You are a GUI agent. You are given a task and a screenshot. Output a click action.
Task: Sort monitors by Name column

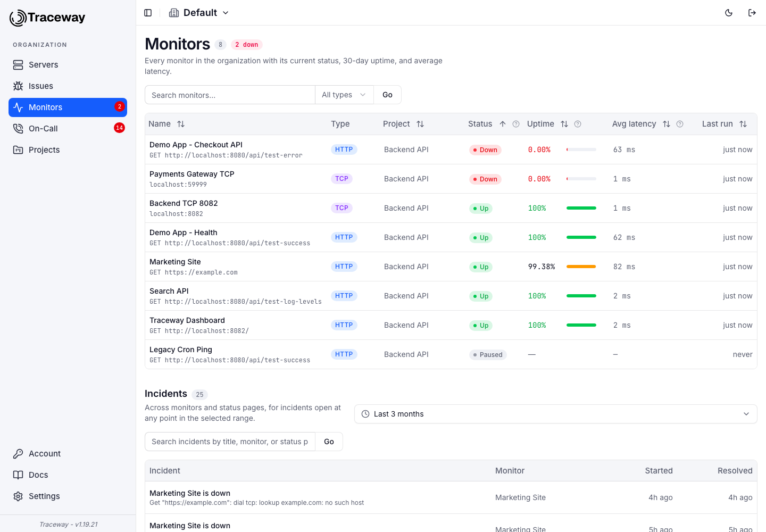(x=181, y=124)
